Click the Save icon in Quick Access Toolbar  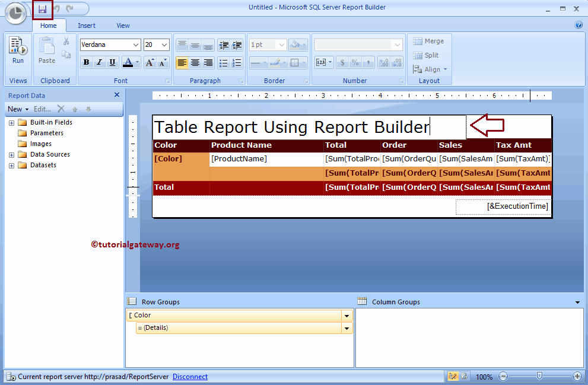tap(42, 9)
